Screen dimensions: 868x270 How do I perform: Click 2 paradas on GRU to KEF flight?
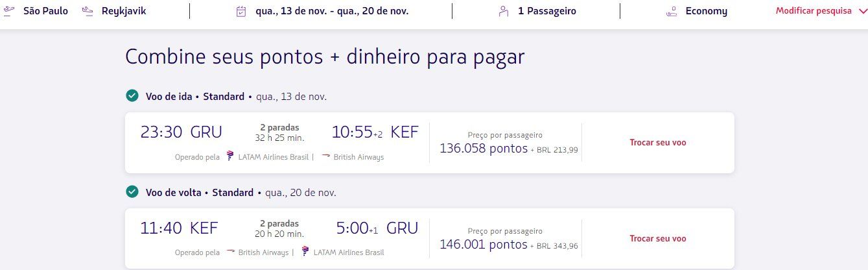pyautogui.click(x=279, y=127)
